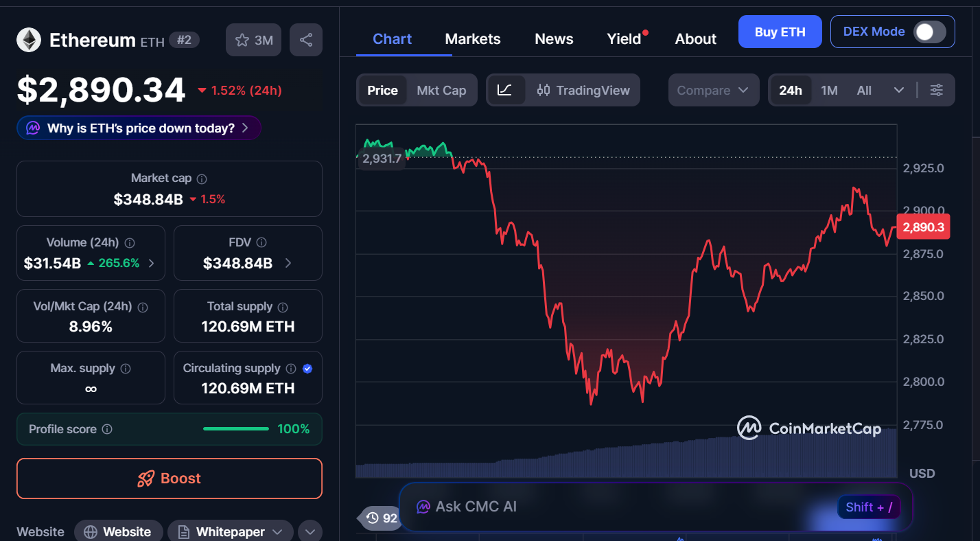Open the Compare dropdown
980x541 pixels.
(713, 90)
